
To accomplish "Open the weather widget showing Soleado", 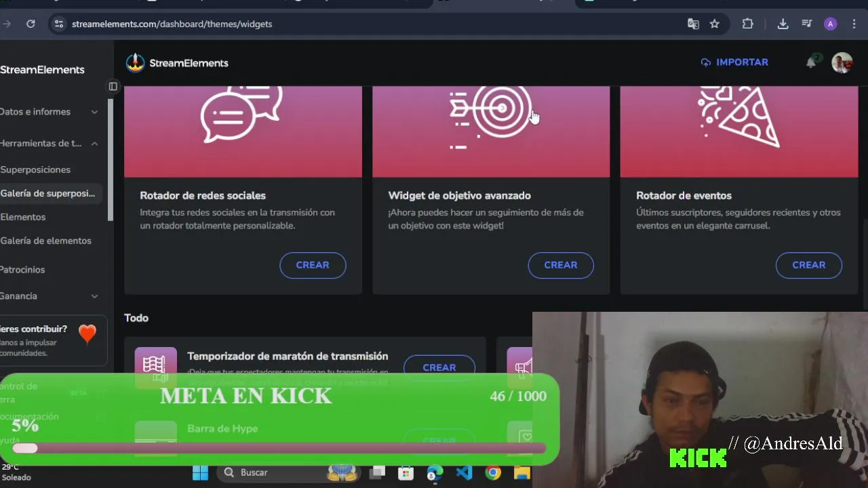I will [16, 472].
